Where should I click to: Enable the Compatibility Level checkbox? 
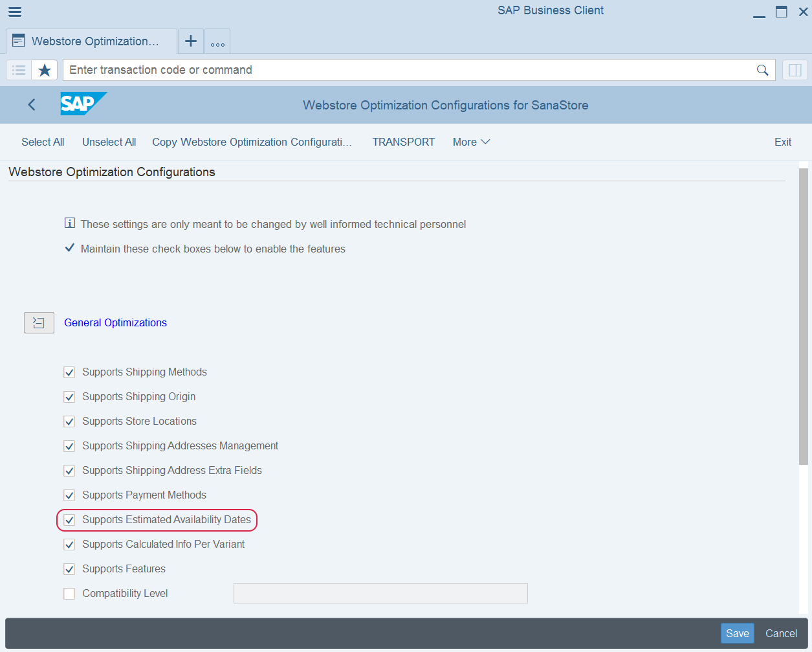pyautogui.click(x=69, y=594)
